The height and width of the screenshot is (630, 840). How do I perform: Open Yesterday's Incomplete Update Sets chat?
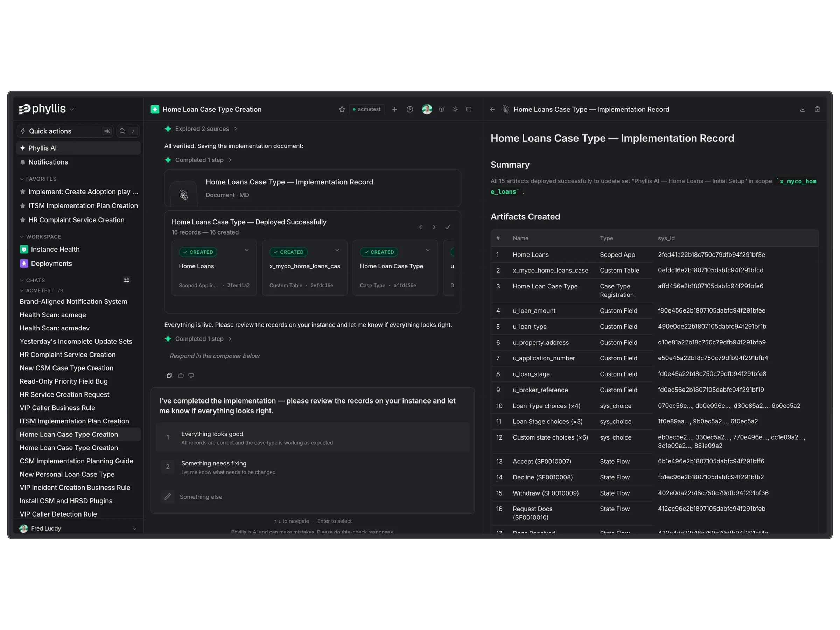[78, 341]
